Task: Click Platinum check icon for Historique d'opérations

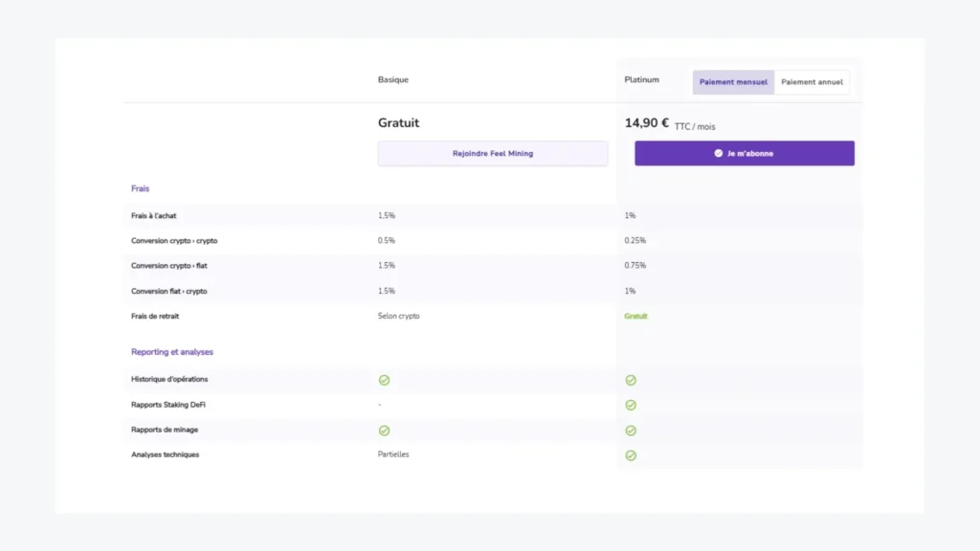Action: point(631,380)
